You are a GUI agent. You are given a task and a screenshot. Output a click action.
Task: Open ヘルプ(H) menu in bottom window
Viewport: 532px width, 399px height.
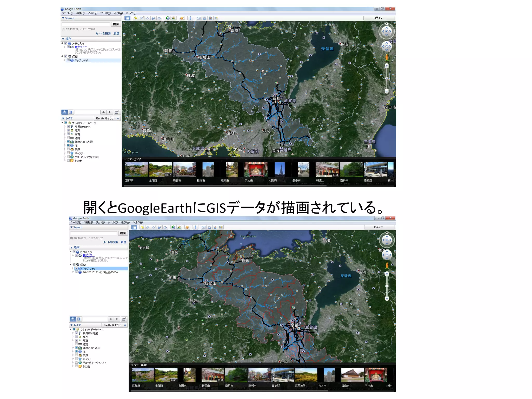[x=138, y=222]
